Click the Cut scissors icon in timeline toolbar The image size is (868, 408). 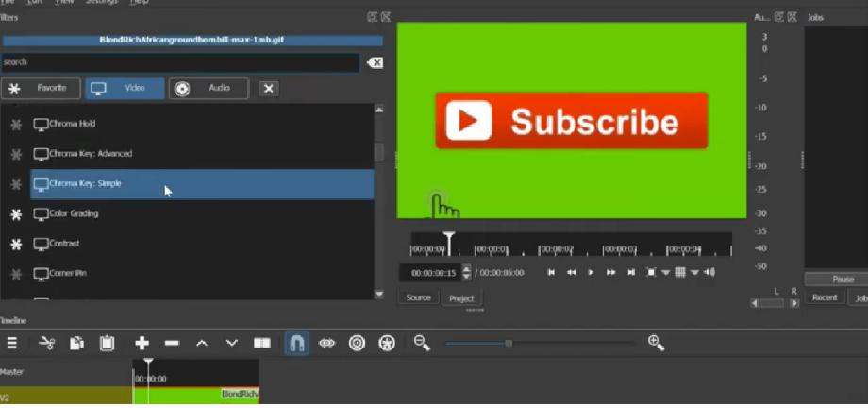click(46, 344)
